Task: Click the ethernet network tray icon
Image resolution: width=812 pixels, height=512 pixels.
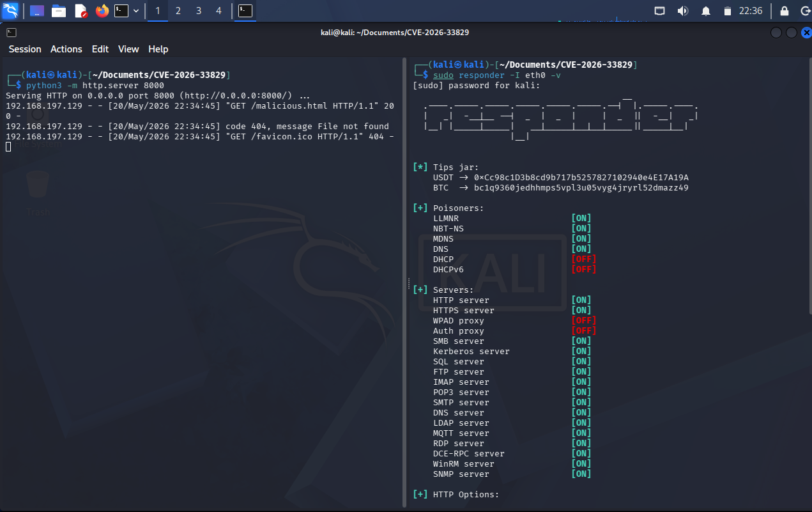Action: 660,11
